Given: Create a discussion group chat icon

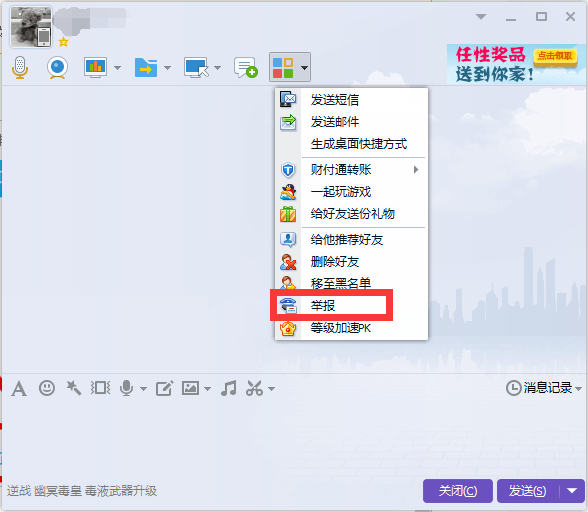Looking at the screenshot, I should (246, 68).
